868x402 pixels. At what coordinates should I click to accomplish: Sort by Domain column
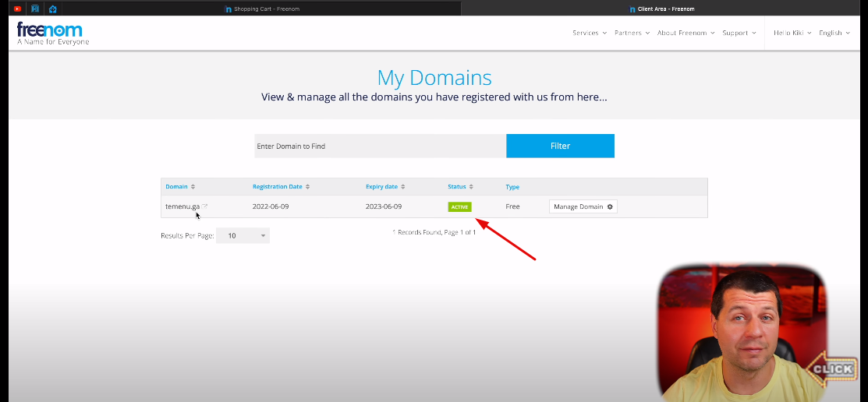pyautogui.click(x=180, y=187)
